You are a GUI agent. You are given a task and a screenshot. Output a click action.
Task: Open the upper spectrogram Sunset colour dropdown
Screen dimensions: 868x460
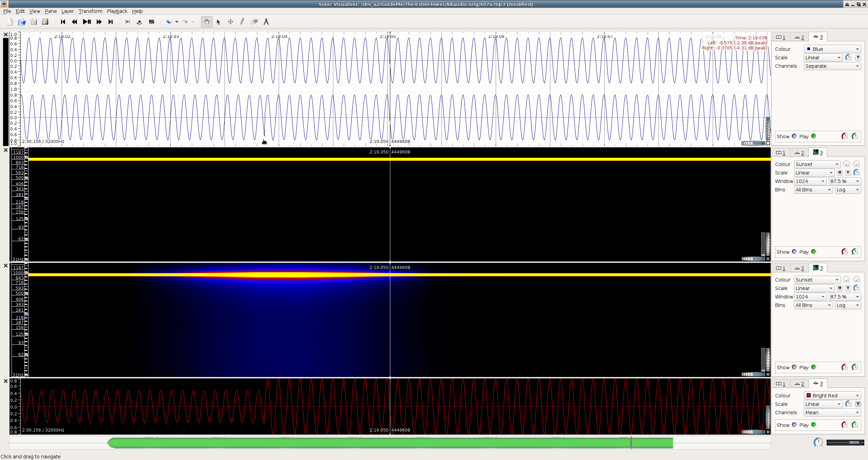pos(817,164)
